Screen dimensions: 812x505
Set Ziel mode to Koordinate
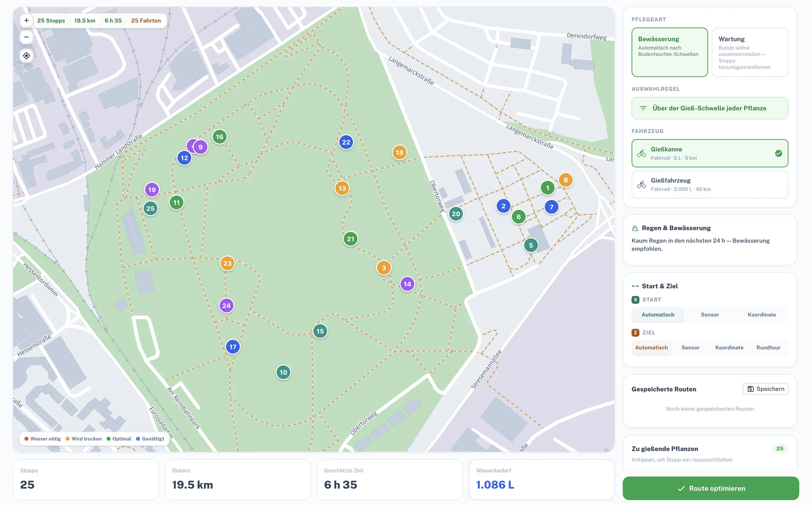(x=729, y=347)
